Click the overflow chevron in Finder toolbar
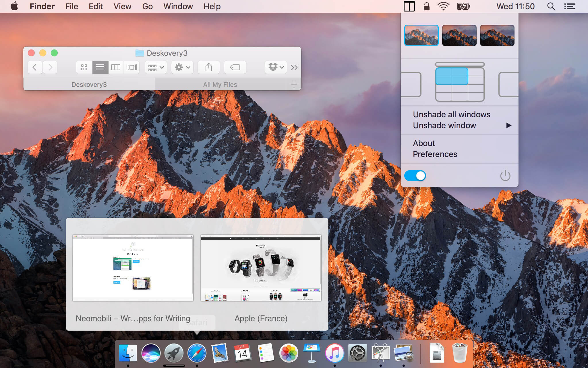 (294, 67)
